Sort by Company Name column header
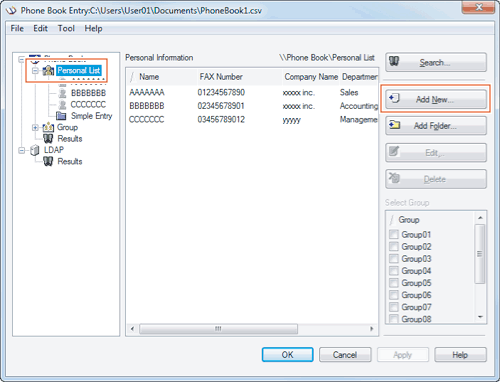 click(x=311, y=77)
